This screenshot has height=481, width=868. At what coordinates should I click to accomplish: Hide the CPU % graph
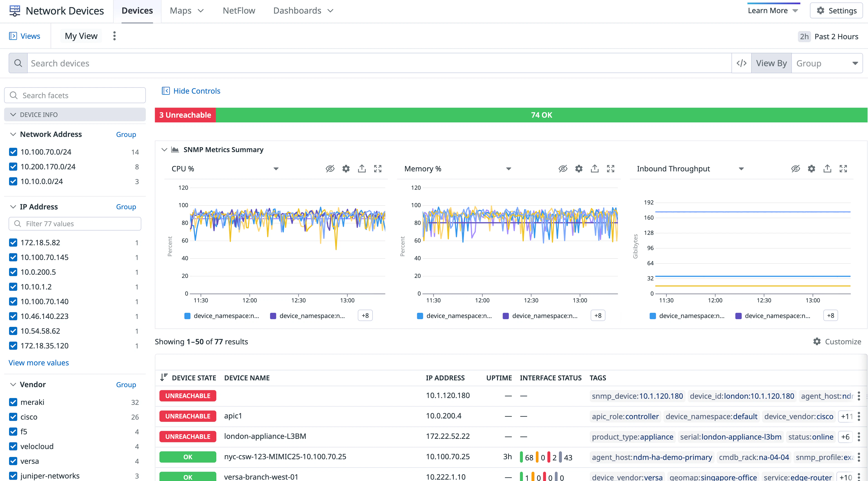tap(330, 169)
